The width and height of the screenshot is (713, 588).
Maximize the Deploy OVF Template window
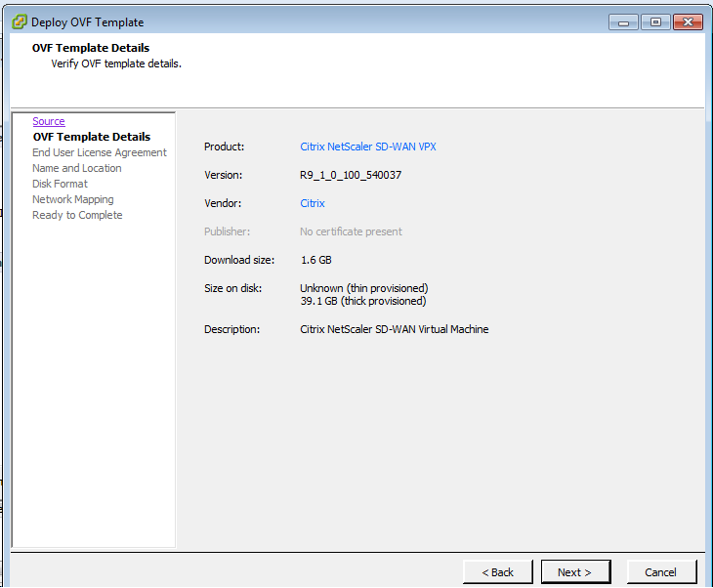pyautogui.click(x=655, y=21)
